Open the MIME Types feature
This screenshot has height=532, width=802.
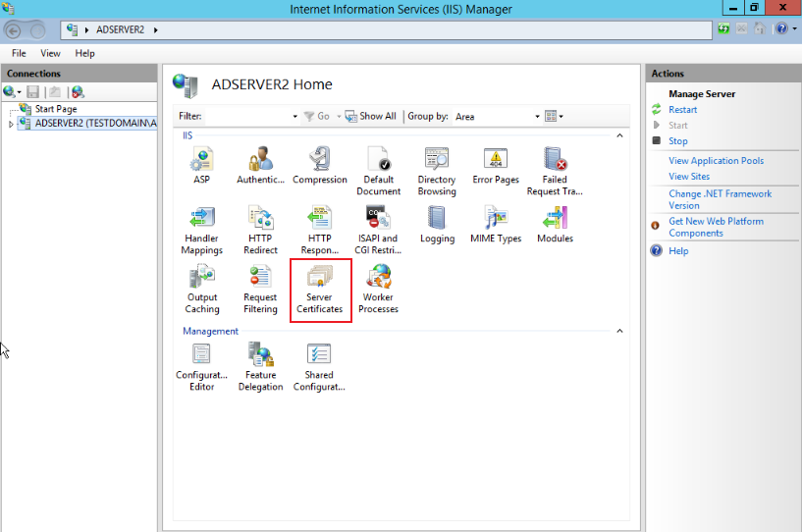(x=496, y=224)
